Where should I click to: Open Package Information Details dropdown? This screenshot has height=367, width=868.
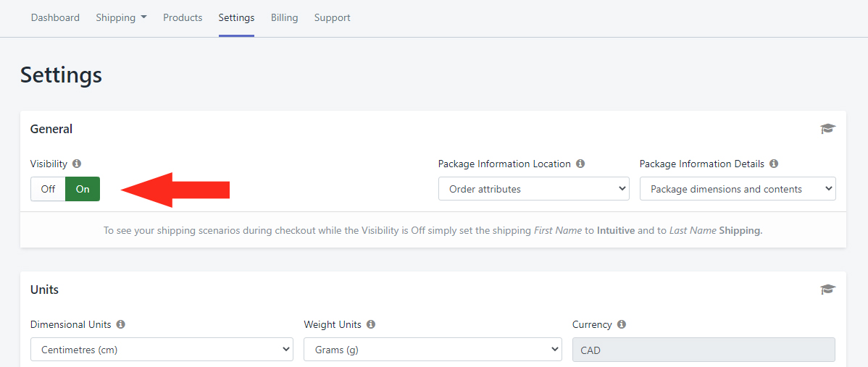[x=738, y=189]
